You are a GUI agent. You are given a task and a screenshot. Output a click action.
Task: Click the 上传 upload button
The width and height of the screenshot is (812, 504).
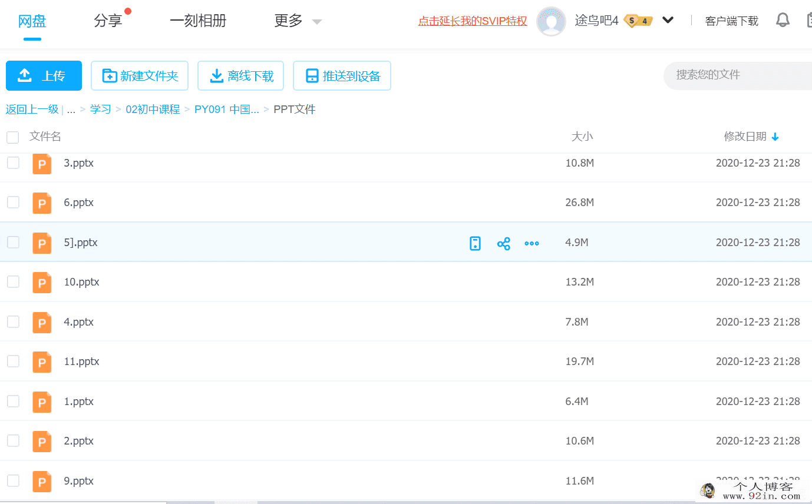pos(44,75)
